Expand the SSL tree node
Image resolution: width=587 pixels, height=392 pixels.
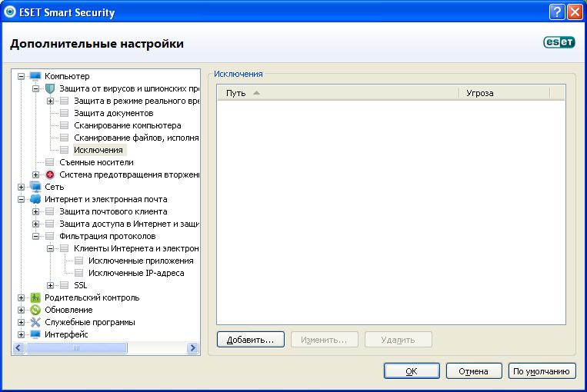50,285
